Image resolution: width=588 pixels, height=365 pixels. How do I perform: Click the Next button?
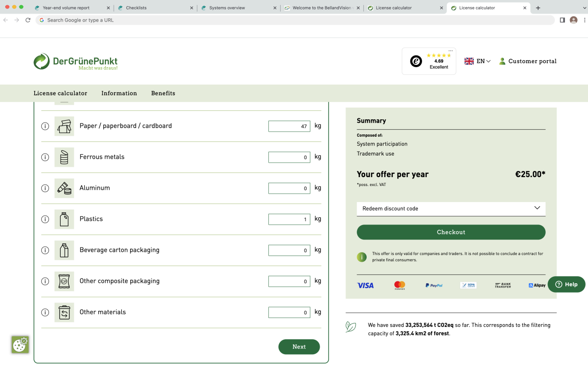[299, 347]
